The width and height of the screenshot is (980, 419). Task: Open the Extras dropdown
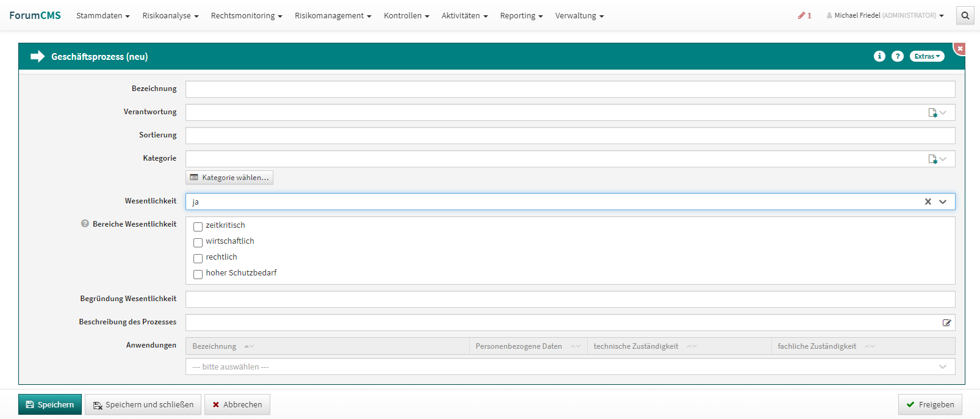point(926,56)
